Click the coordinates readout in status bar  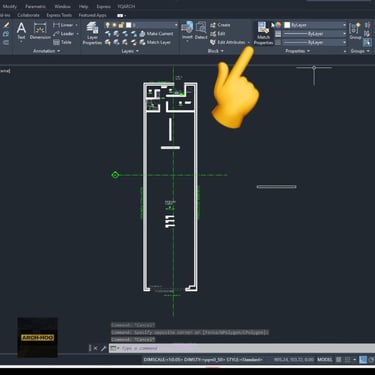293,360
